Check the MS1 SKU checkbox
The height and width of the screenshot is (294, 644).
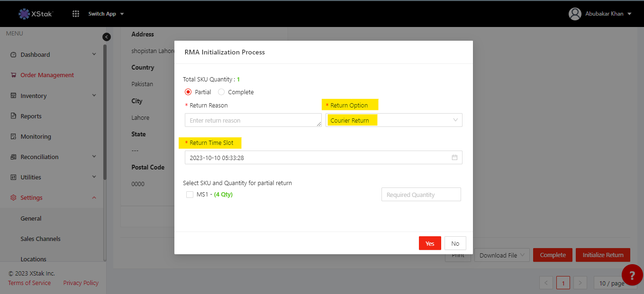(x=190, y=195)
